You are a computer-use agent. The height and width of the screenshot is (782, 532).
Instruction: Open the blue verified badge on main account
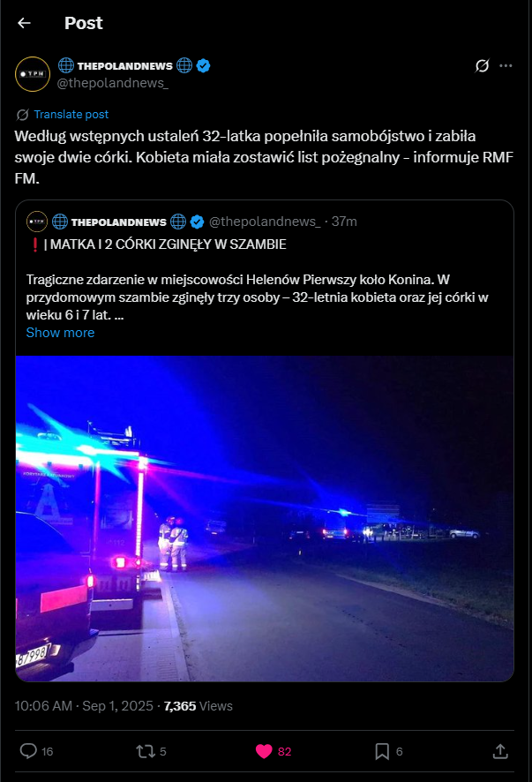pyautogui.click(x=203, y=66)
